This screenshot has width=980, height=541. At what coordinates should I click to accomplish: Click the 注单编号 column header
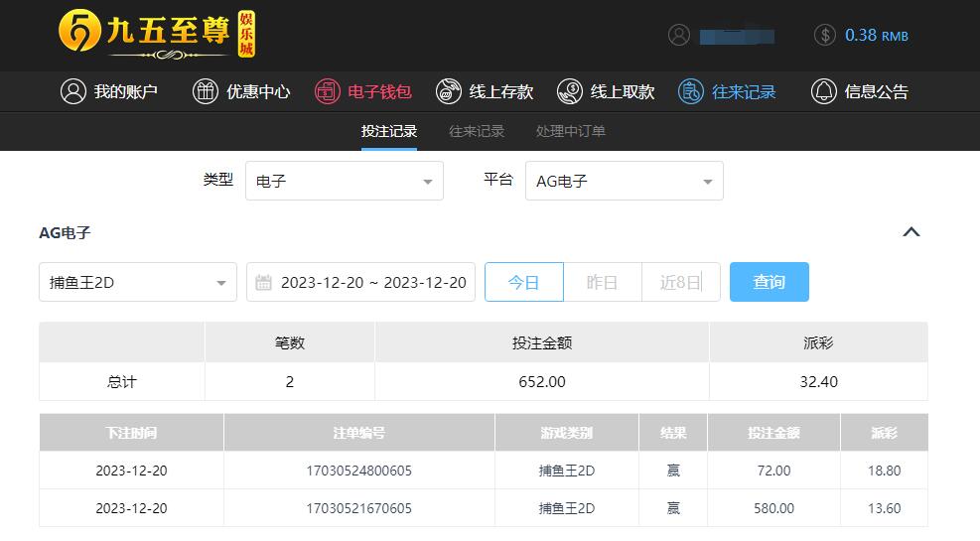tap(359, 432)
